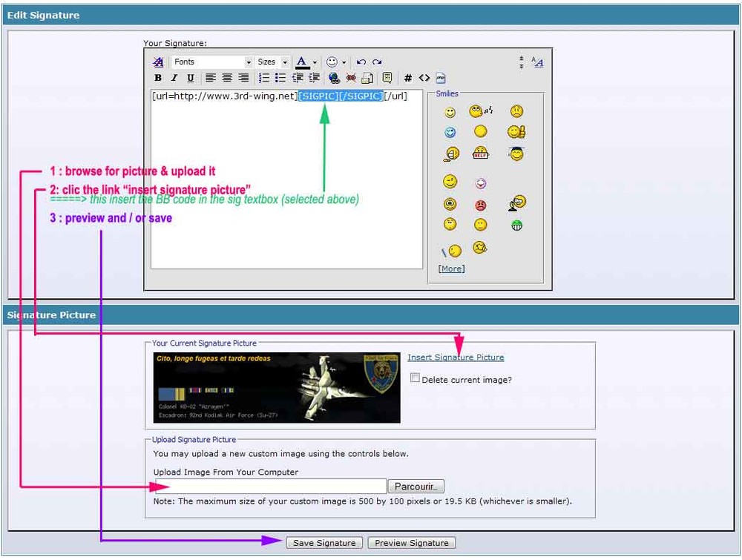Click the editor resize arrows control
Screen dimensions: 742x560
(x=521, y=62)
